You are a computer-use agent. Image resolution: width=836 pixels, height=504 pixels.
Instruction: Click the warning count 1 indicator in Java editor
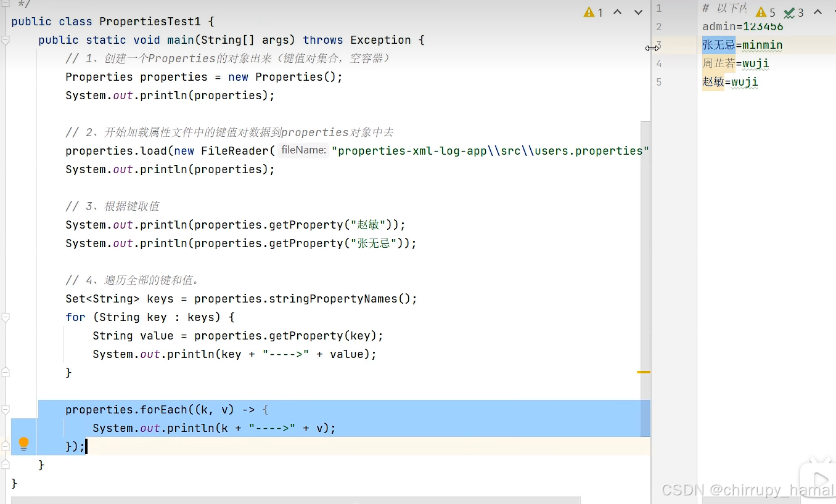tap(593, 12)
